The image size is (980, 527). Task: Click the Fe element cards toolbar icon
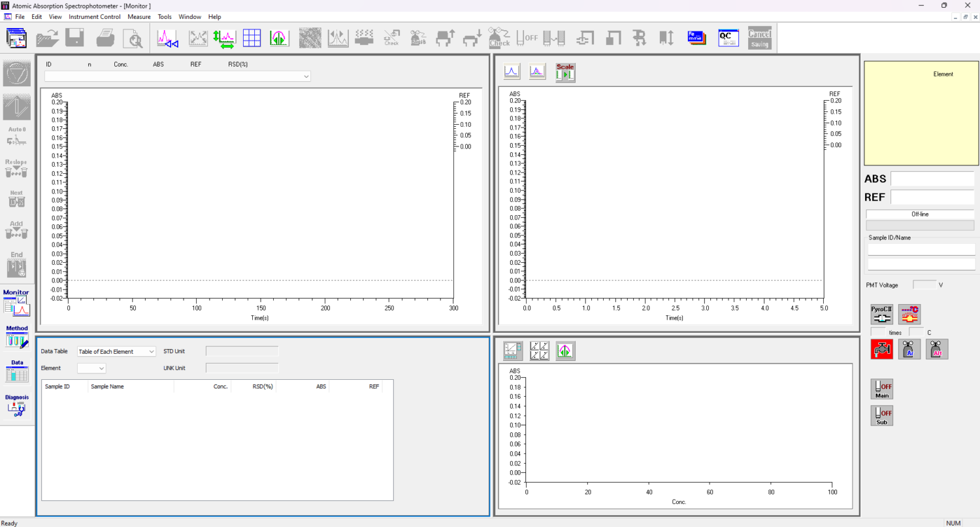click(x=697, y=39)
